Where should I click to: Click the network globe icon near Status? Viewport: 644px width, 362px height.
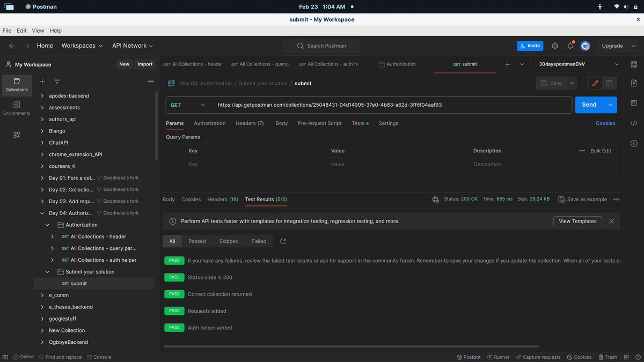pyautogui.click(x=436, y=199)
